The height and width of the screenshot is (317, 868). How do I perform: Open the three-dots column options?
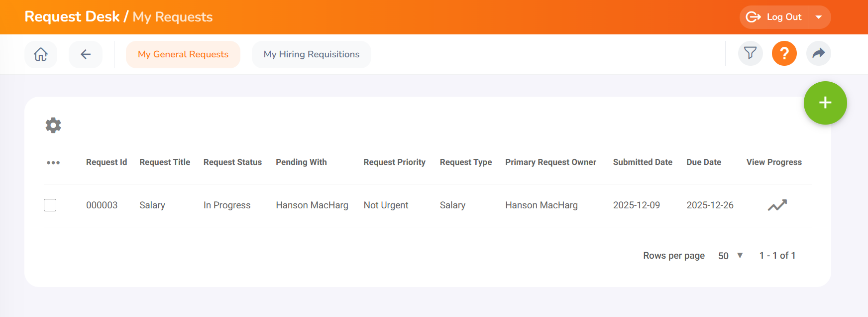click(x=53, y=162)
